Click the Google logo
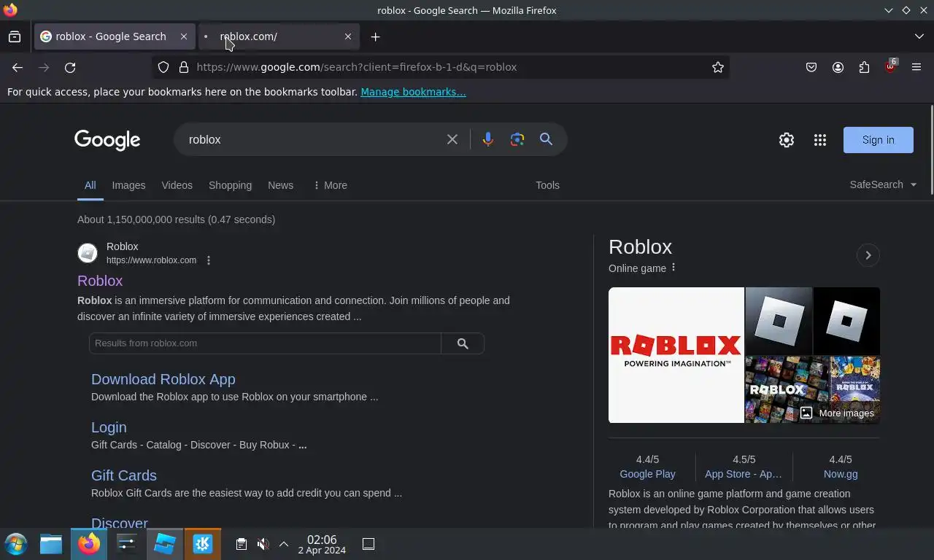 click(107, 140)
